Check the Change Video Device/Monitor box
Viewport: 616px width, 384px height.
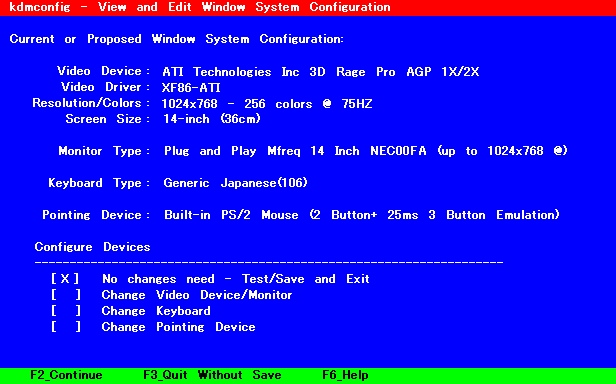pos(65,295)
